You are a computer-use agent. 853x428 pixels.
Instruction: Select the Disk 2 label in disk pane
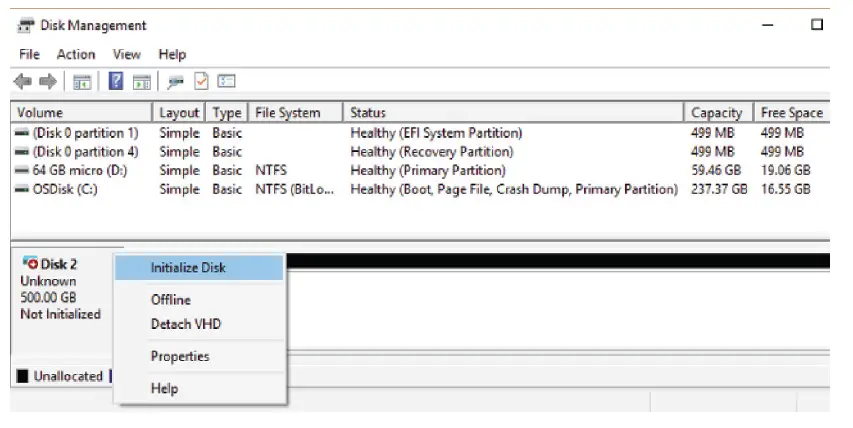59,264
